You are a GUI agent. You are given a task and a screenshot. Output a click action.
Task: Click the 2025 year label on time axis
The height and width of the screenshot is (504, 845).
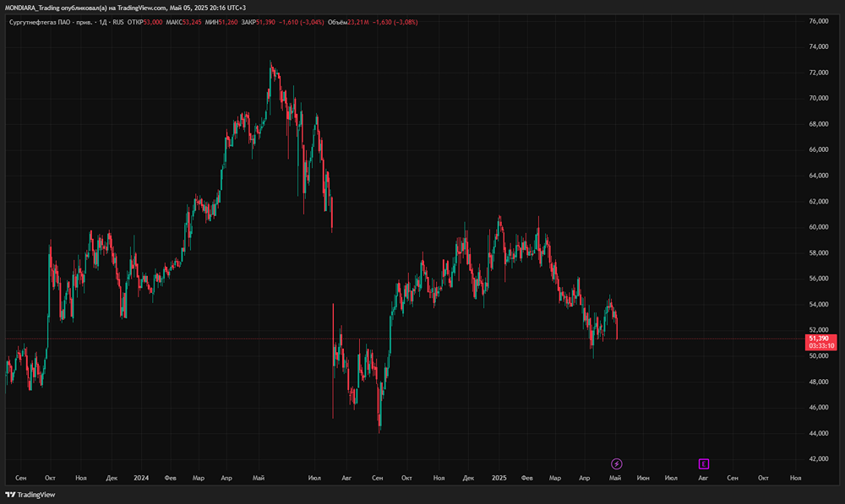499,478
